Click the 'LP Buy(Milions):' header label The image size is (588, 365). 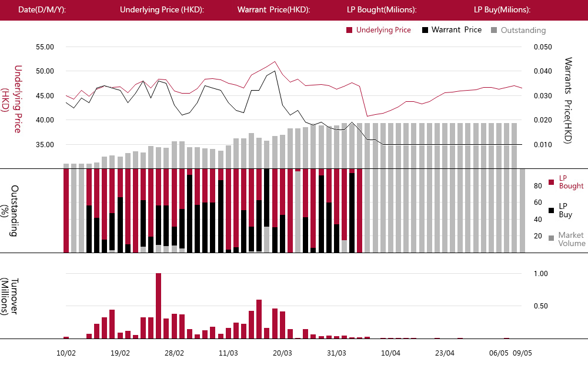502,10
